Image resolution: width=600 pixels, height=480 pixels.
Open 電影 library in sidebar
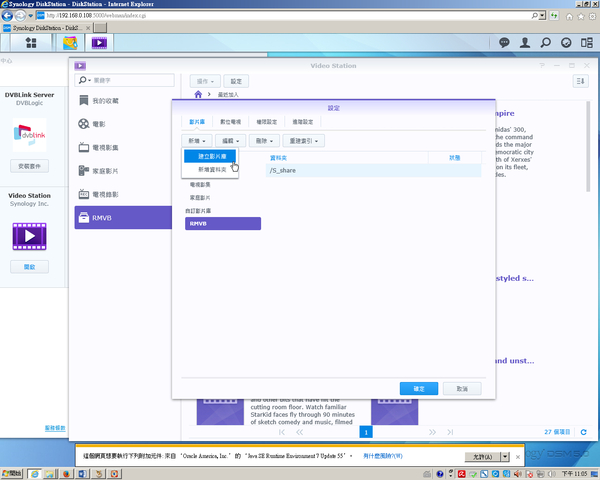tap(123, 125)
